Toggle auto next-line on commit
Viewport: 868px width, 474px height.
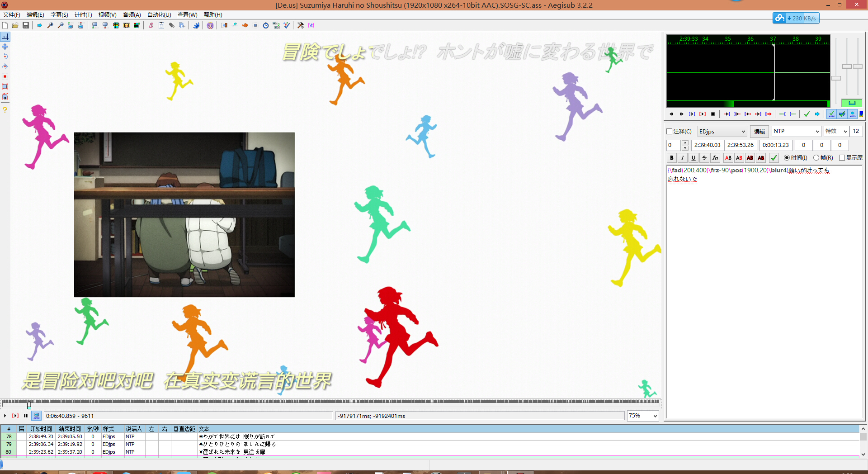(x=842, y=114)
